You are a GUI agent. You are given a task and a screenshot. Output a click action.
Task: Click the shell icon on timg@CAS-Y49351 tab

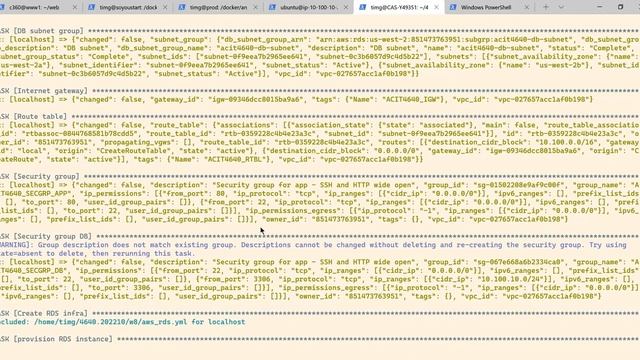tap(363, 7)
